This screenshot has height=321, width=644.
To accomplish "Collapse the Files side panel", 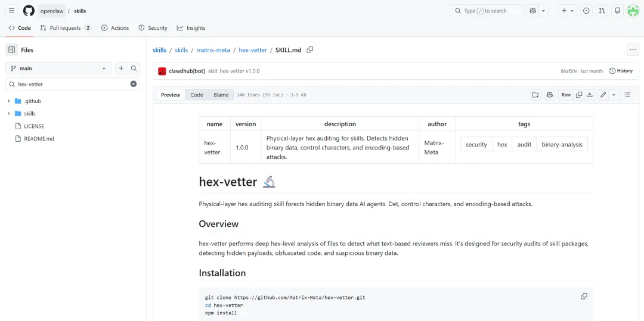I will [x=12, y=50].
